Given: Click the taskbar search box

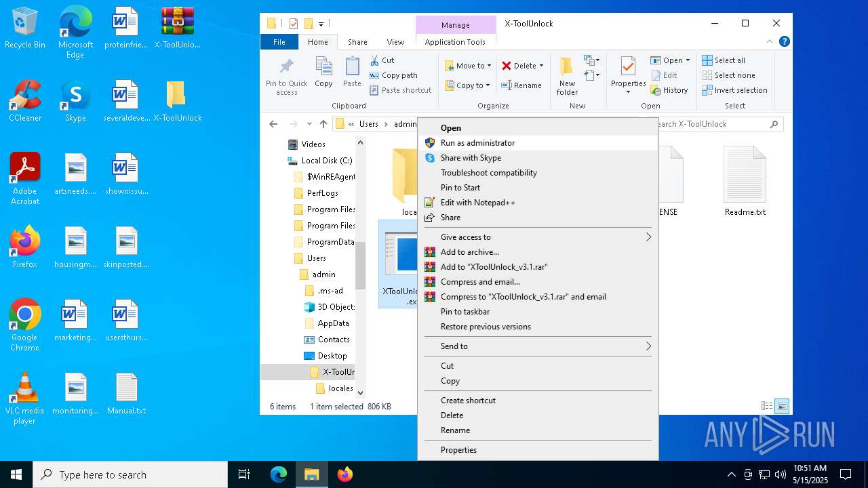Looking at the screenshot, I should pyautogui.click(x=130, y=474).
